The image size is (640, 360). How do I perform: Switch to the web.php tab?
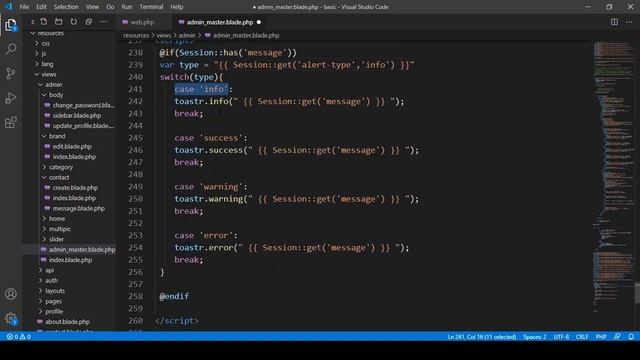pyautogui.click(x=142, y=22)
